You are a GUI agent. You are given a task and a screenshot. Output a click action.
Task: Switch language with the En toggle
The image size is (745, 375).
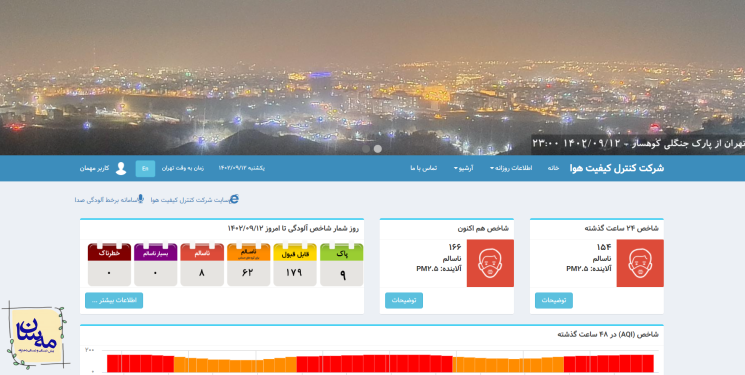tap(145, 168)
